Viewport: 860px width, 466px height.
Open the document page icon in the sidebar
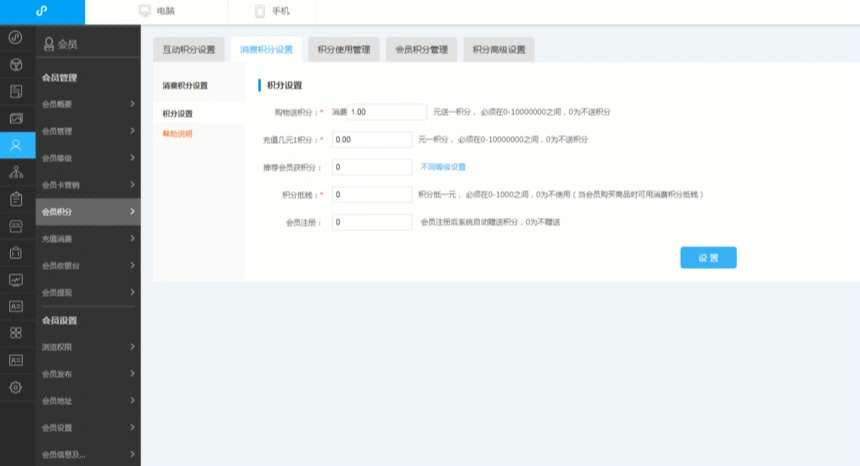coord(16,92)
